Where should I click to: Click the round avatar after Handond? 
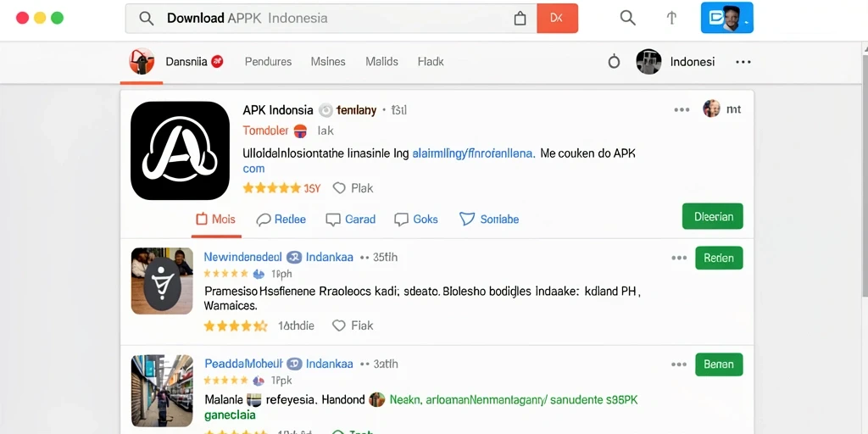(x=377, y=400)
